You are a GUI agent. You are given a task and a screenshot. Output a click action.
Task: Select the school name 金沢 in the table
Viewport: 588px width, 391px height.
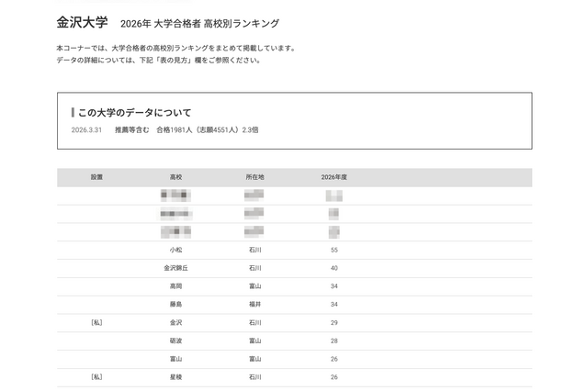(x=175, y=322)
